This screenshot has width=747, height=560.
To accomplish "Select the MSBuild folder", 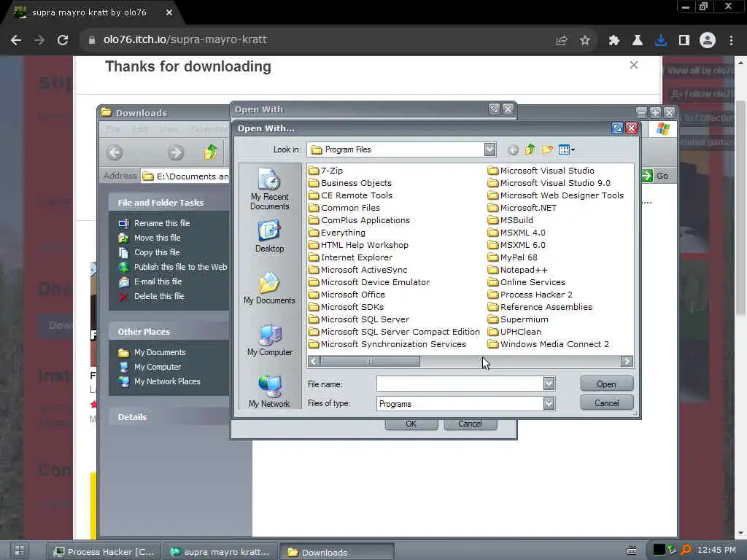I will [511, 220].
